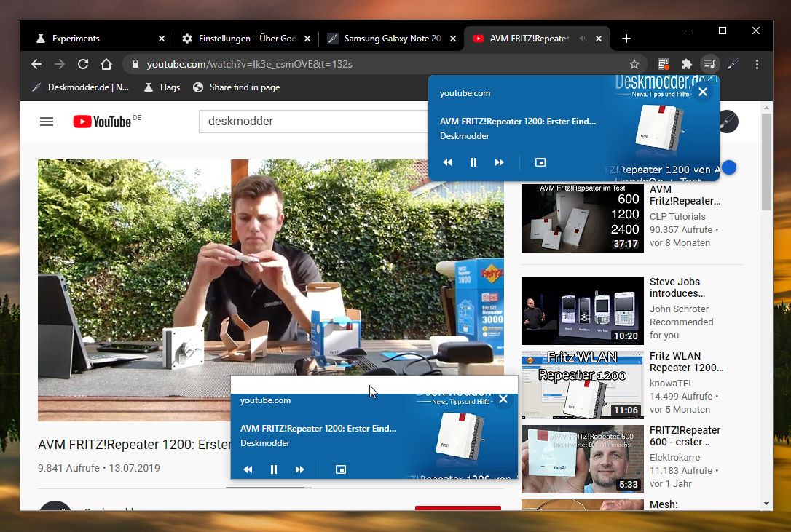
Task: Click the Steve Jobs introduces video title
Action: click(x=677, y=287)
